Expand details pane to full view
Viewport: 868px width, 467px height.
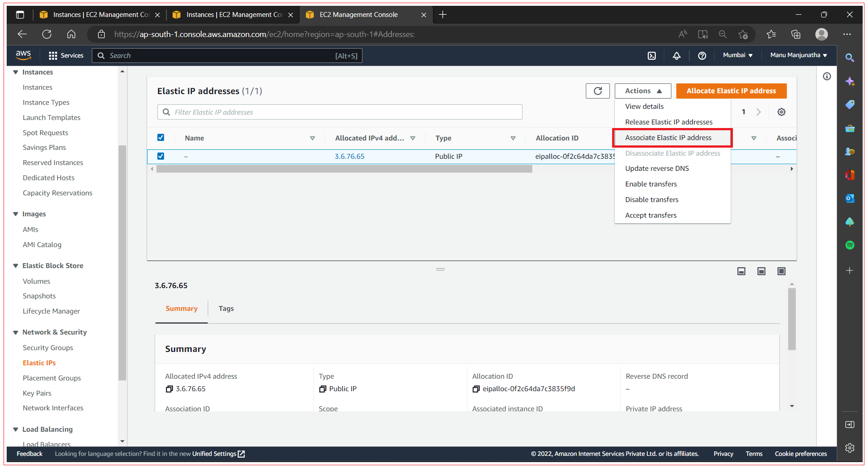click(x=782, y=271)
